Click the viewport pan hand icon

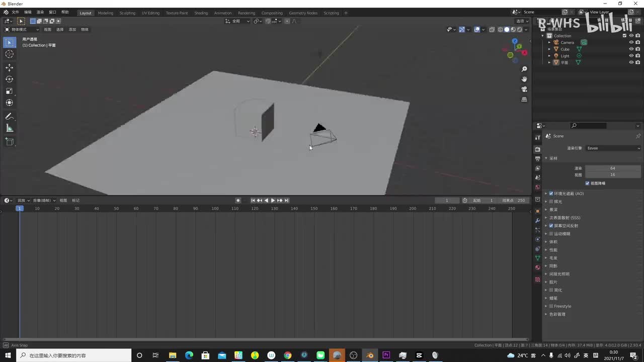pos(524,79)
